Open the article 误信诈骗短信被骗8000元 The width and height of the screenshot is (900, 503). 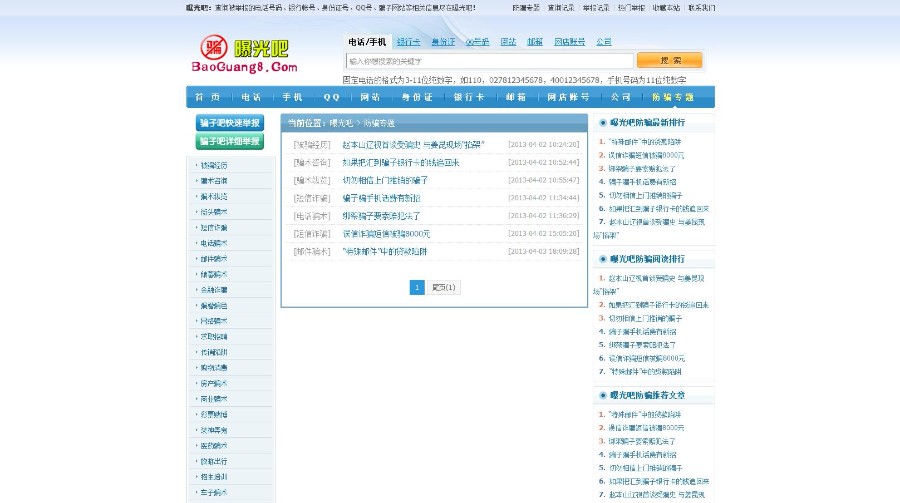pos(386,233)
